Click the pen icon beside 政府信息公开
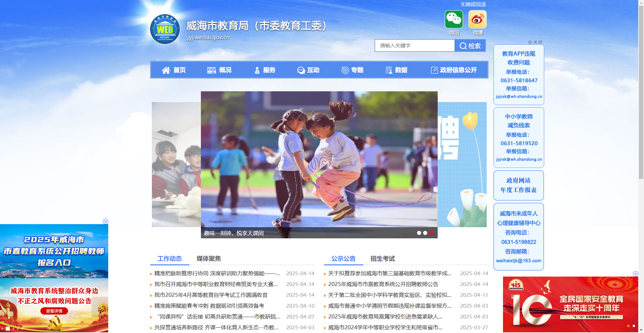 pyautogui.click(x=434, y=70)
